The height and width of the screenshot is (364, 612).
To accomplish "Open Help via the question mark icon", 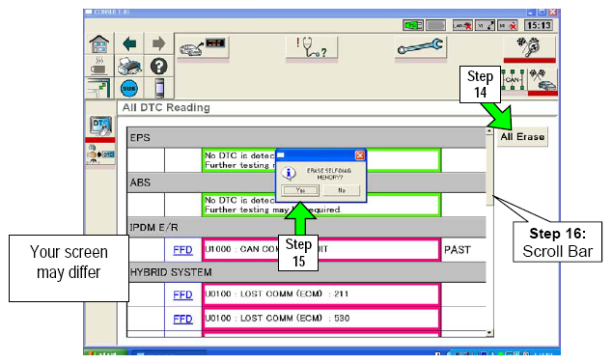I will tap(158, 67).
